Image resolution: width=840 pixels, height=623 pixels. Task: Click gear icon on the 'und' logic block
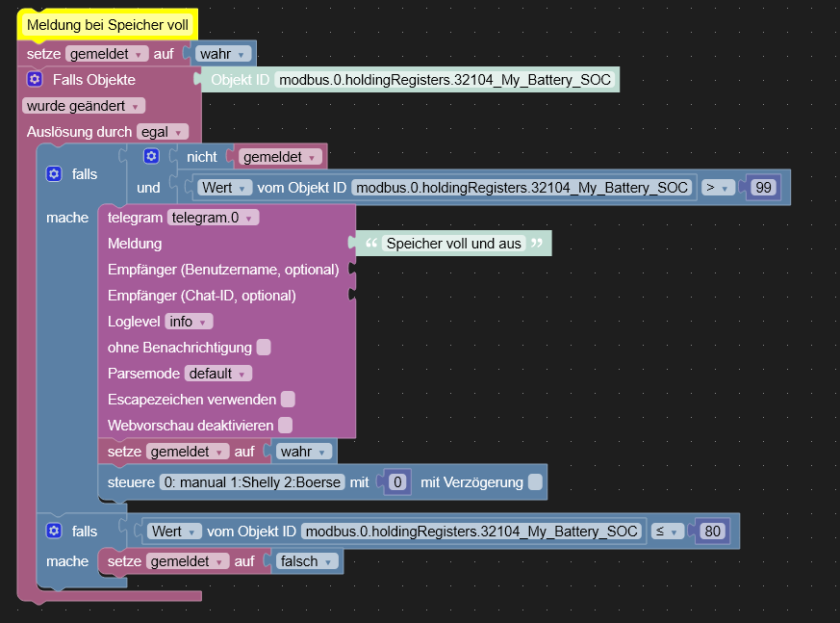tap(151, 155)
